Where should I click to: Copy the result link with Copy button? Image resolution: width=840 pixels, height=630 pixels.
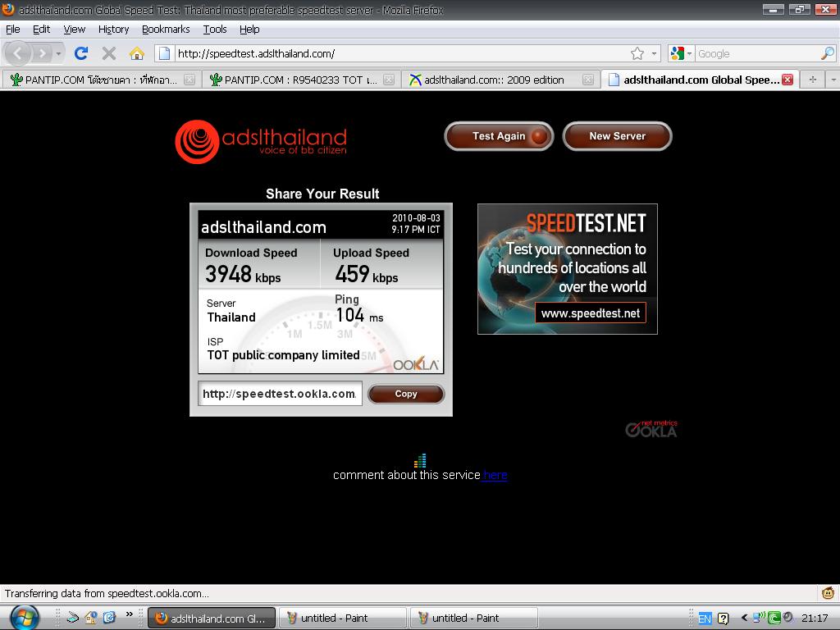tap(406, 394)
